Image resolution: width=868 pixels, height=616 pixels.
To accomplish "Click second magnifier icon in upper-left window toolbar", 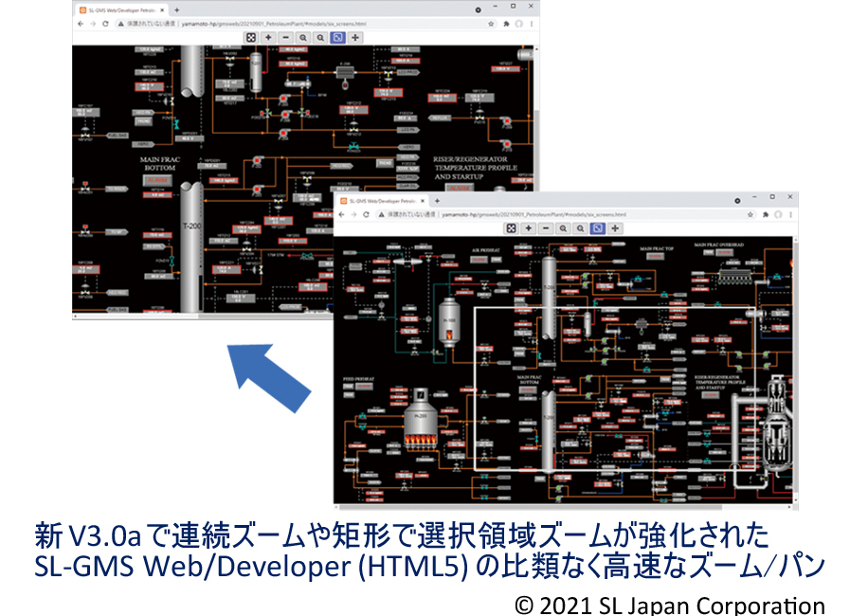I will 320,37.
